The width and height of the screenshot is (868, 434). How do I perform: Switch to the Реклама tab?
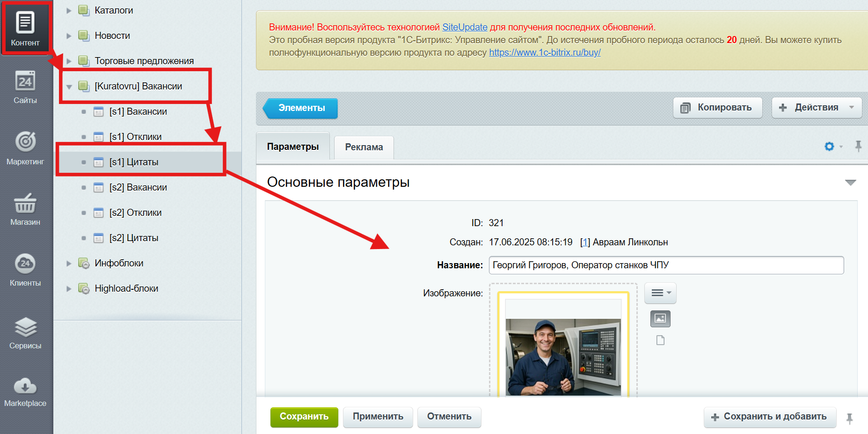364,147
